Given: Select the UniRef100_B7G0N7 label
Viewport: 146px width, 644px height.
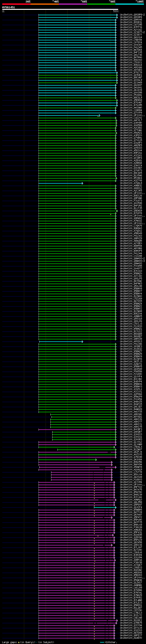Looking at the screenshot, I should (x=131, y=103).
